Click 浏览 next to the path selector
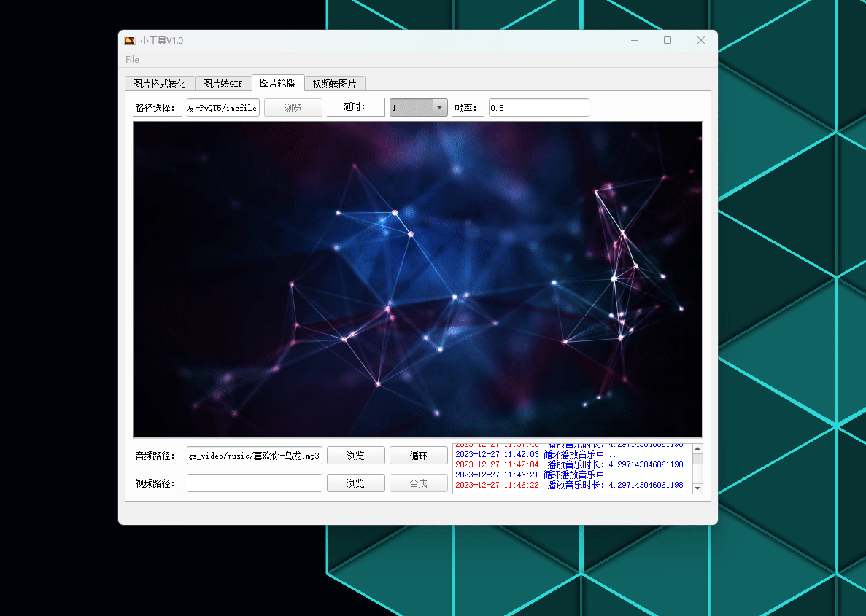 pyautogui.click(x=293, y=107)
